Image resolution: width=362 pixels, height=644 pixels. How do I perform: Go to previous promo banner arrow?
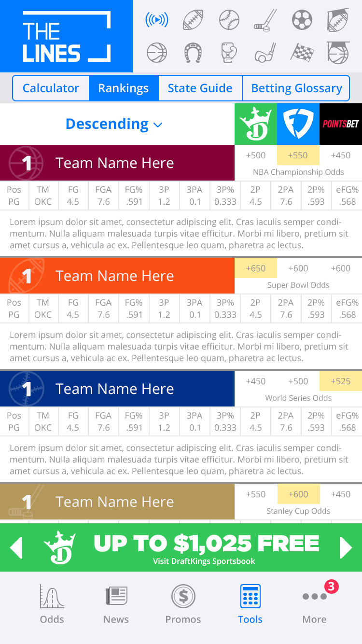pyautogui.click(x=16, y=547)
